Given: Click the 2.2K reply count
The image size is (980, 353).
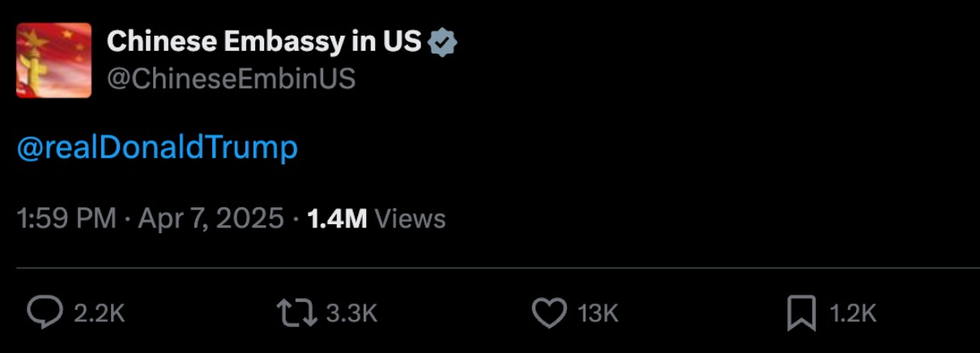Looking at the screenshot, I should coord(100,314).
